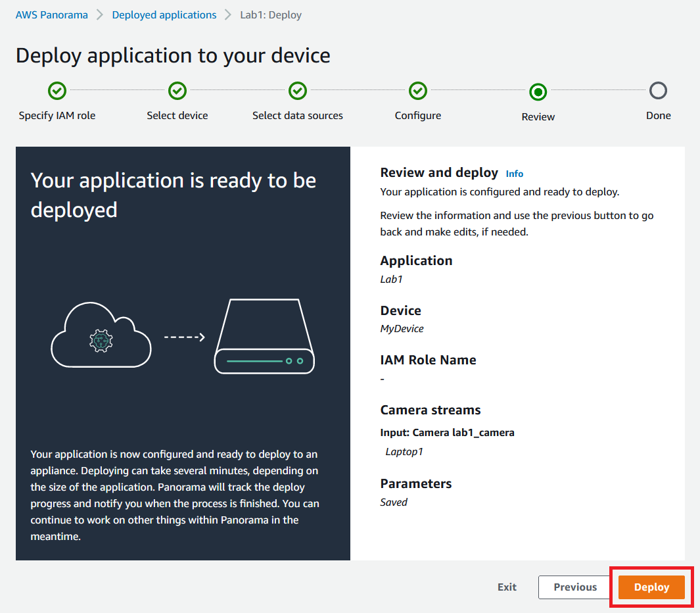This screenshot has height=613, width=700.
Task: Open the AWS Panorama breadcrumb link
Action: 52,14
